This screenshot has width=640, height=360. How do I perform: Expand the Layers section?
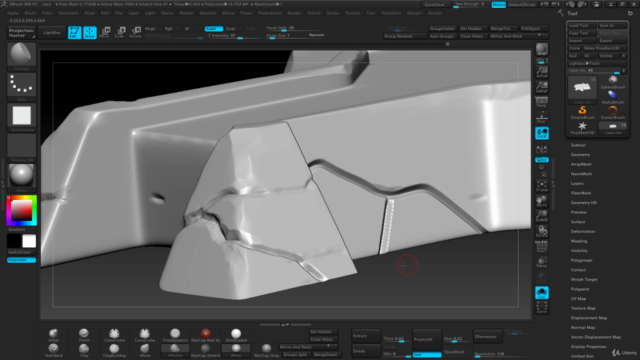577,183
